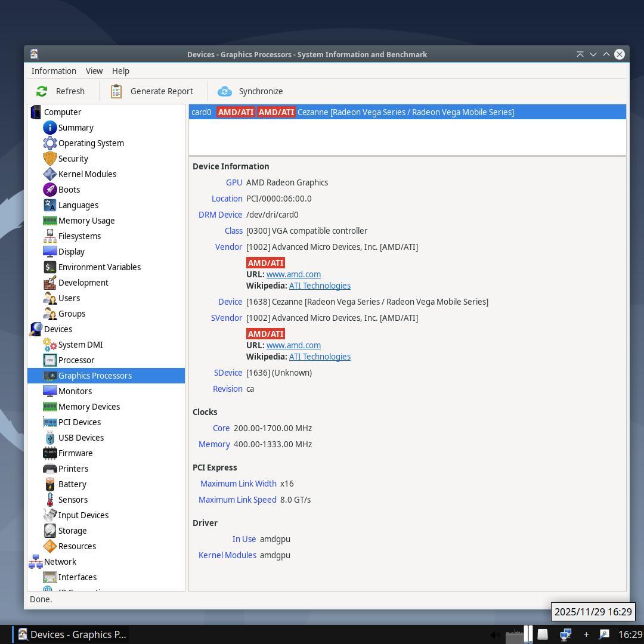Collapse the Devices tree category
The height and width of the screenshot is (644, 644).
tap(58, 329)
